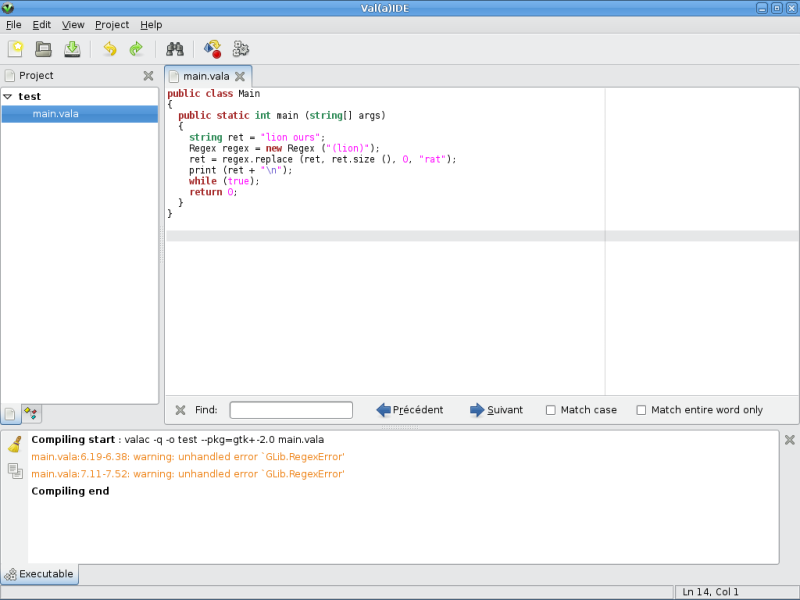The width and height of the screenshot is (800, 600).
Task: Copy build output with the pages icon
Action: pyautogui.click(x=15, y=470)
